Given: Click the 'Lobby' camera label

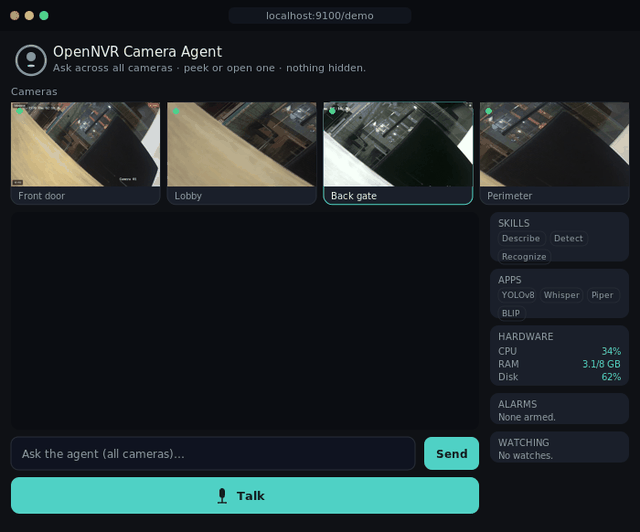Looking at the screenshot, I should click(188, 196).
